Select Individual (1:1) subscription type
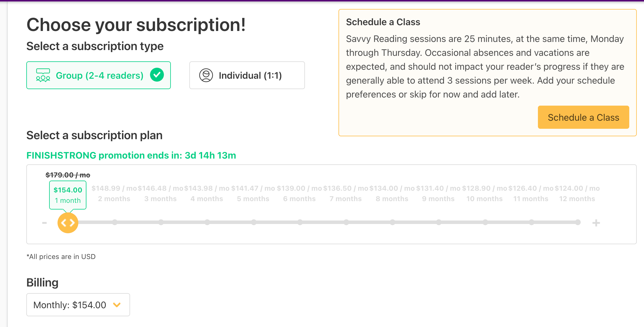 247,75
